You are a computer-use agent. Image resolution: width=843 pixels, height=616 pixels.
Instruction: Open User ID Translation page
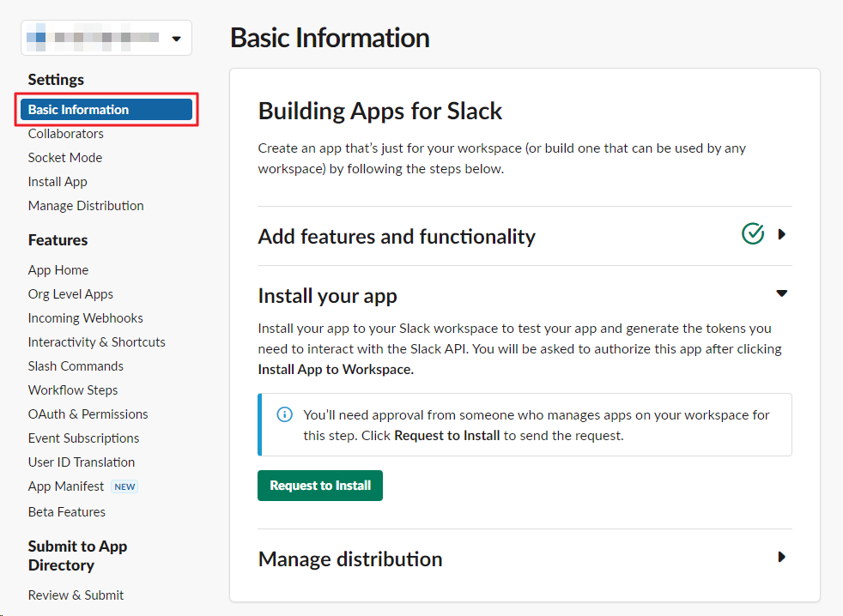pos(82,462)
